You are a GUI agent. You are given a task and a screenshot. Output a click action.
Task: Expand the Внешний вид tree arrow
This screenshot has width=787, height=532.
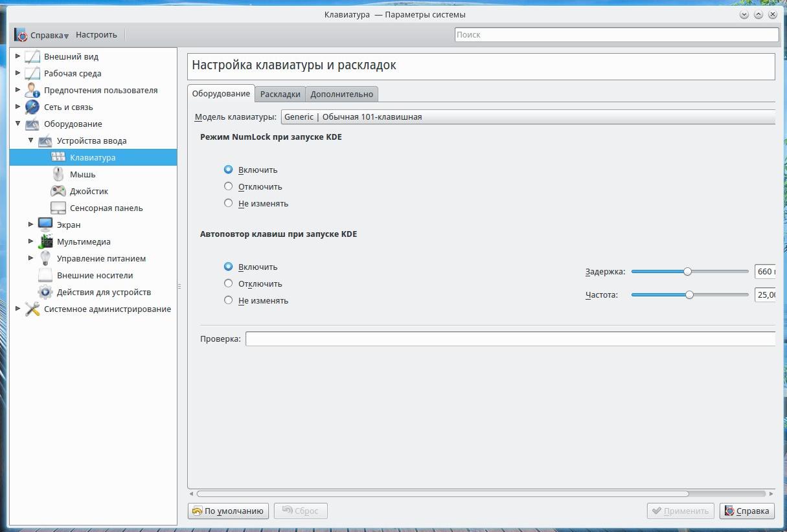tap(18, 56)
